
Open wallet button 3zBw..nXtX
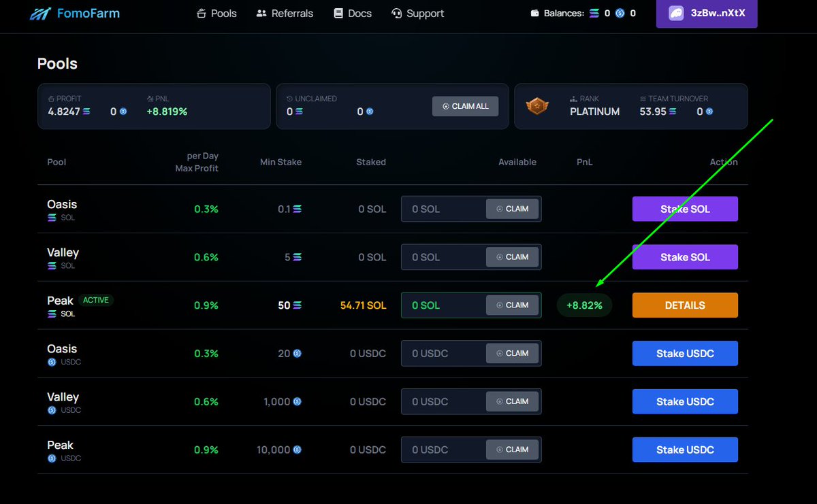[707, 14]
